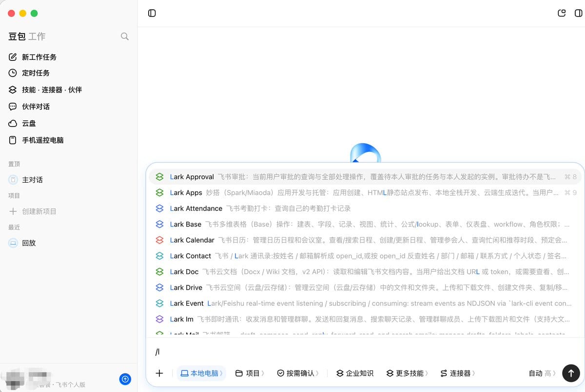This screenshot has height=392, width=585.
Task: Click the 伙伴对话 chat bubble icon
Action: tap(13, 107)
